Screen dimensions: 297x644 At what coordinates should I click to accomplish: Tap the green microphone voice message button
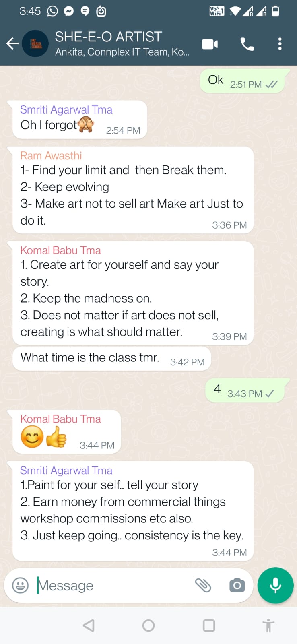pos(276,585)
